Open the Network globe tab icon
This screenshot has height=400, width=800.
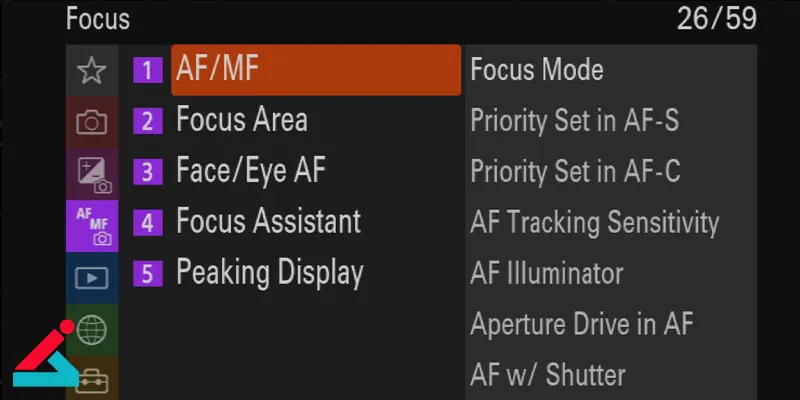(x=92, y=328)
